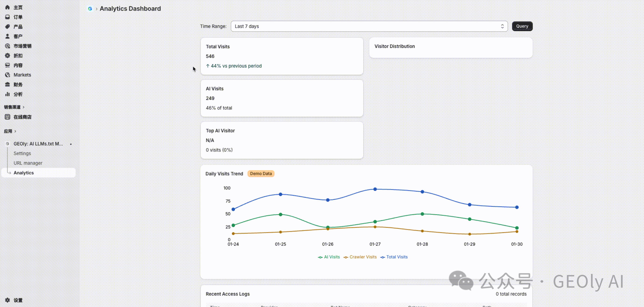644x307 pixels.
Task: Click the globe icon beside Markets
Action: (7, 75)
